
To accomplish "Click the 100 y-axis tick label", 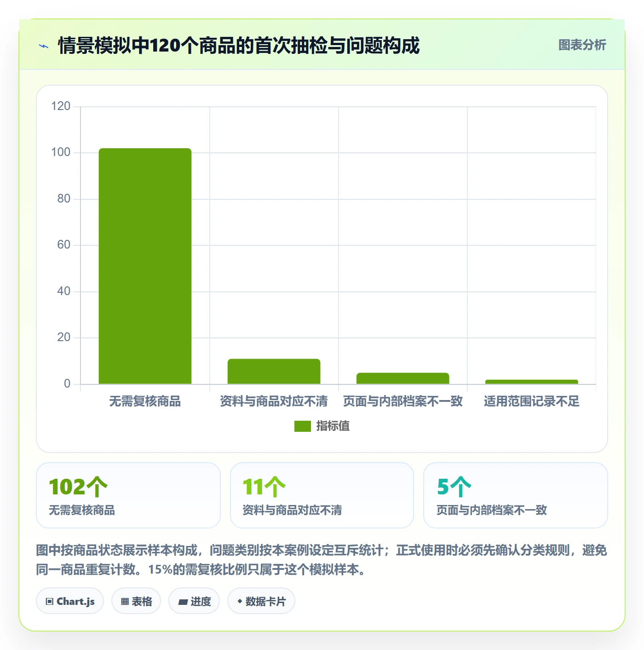I will pyautogui.click(x=61, y=152).
